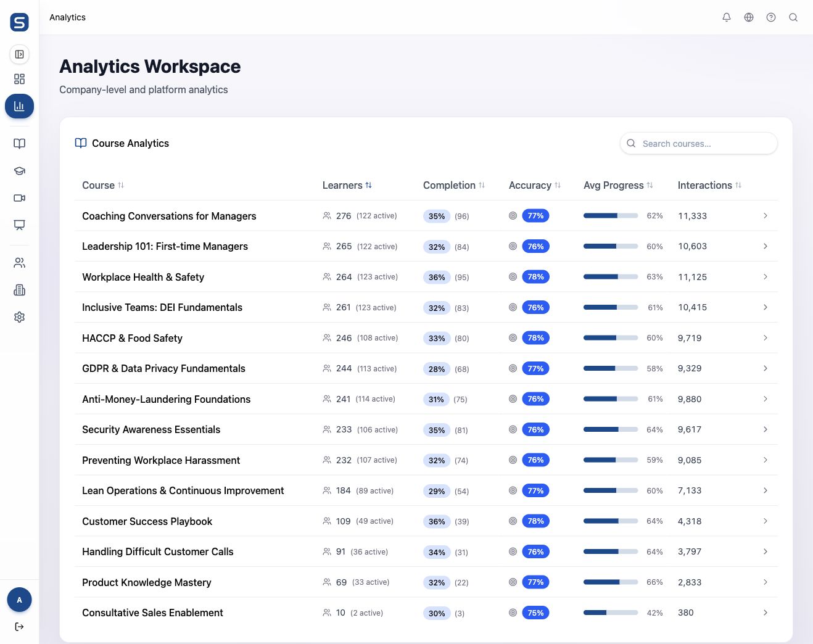Open Lean Operations & Continuous Improvement course
The image size is (813, 644).
(183, 490)
